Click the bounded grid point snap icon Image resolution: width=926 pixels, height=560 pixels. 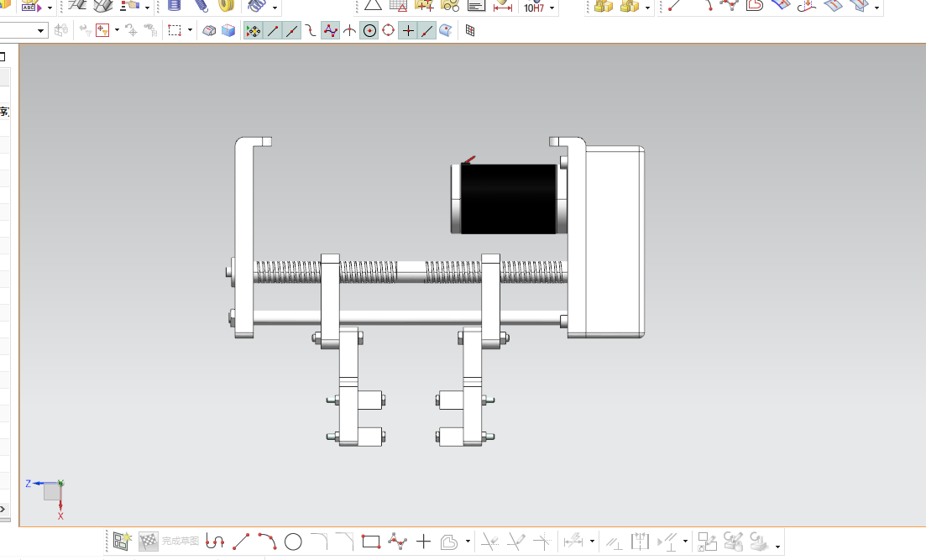coord(470,31)
